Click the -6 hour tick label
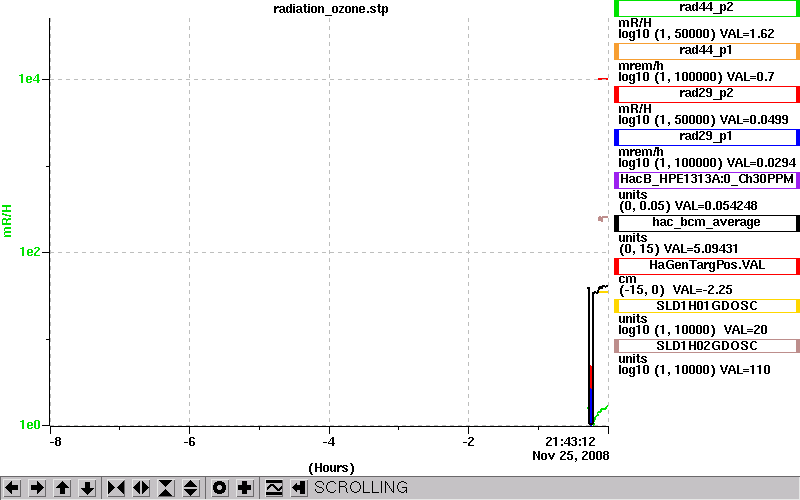Image resolution: width=800 pixels, height=500 pixels. [x=189, y=442]
